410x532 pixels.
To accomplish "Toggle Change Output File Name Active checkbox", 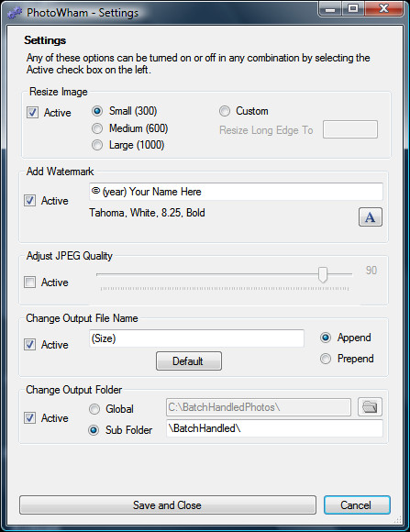I will click(x=30, y=345).
